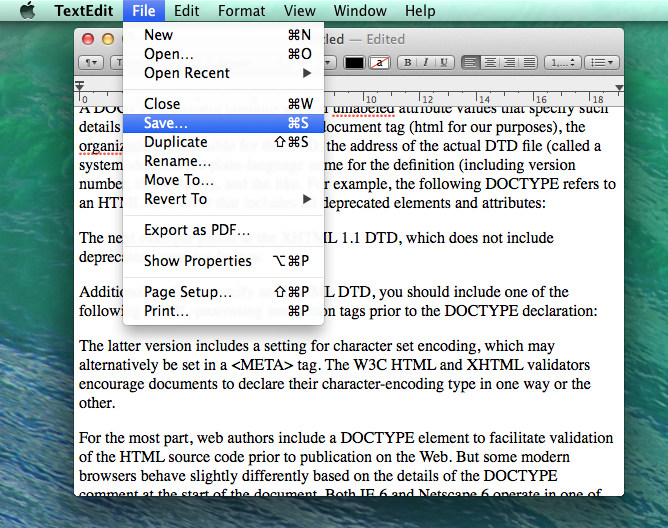Open the Apple menu

28,10
